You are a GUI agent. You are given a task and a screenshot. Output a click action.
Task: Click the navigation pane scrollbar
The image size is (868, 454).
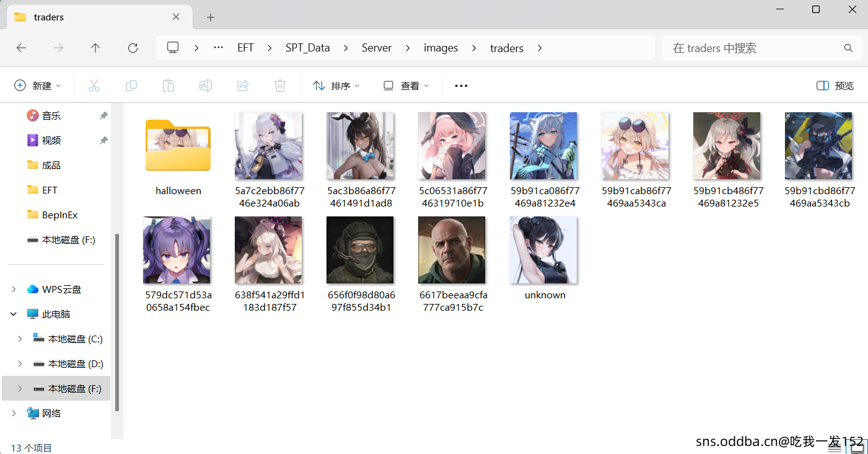(116, 323)
